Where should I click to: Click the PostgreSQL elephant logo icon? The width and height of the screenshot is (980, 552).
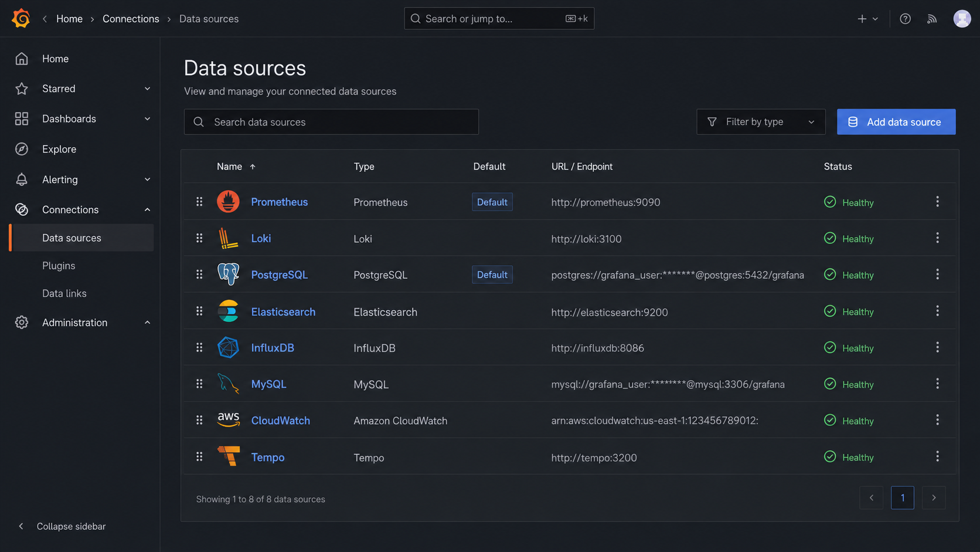point(228,275)
